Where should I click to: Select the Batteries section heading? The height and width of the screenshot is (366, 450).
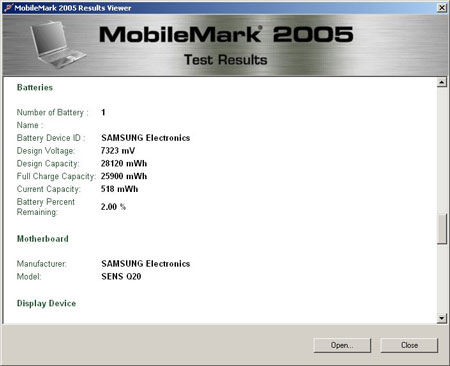point(35,87)
